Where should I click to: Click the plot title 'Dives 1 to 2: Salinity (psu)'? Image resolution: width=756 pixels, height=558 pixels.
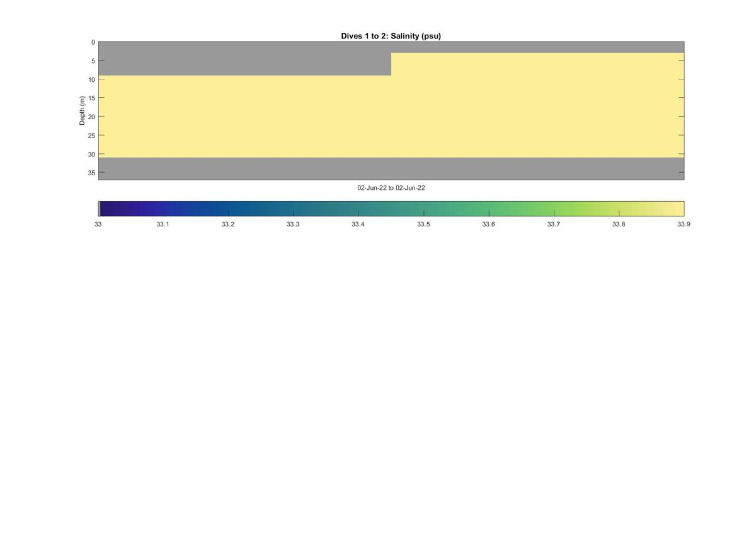pos(391,36)
